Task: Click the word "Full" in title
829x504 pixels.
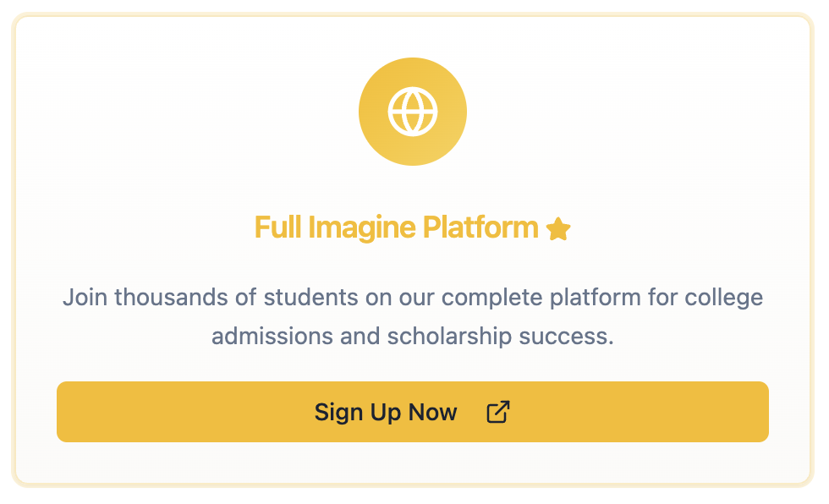Action: coord(277,227)
